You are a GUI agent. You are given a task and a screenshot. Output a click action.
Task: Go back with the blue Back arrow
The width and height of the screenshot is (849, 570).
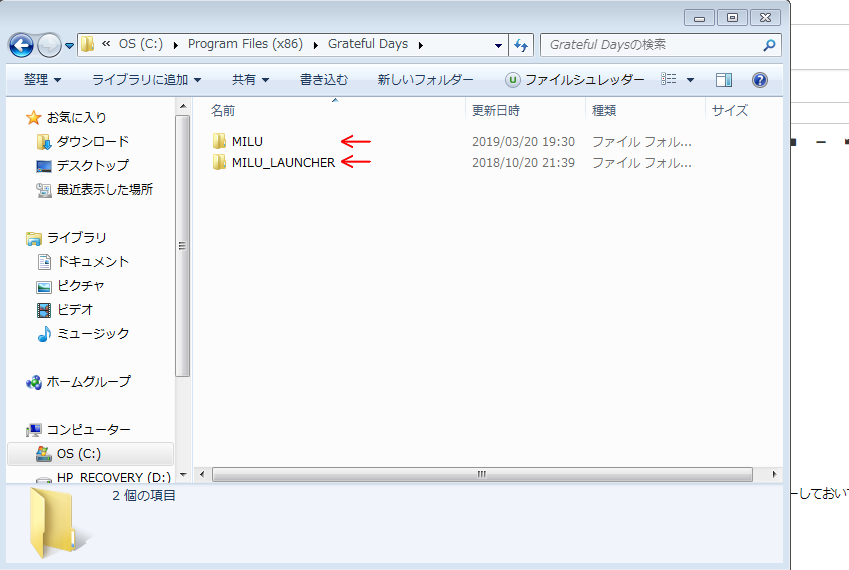tap(21, 45)
